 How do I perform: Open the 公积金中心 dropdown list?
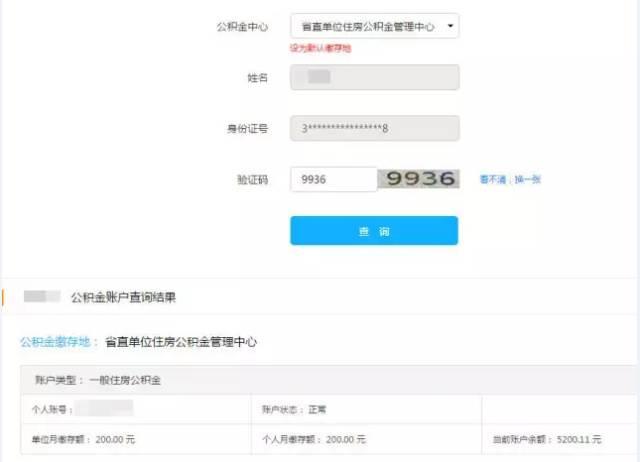click(x=374, y=26)
